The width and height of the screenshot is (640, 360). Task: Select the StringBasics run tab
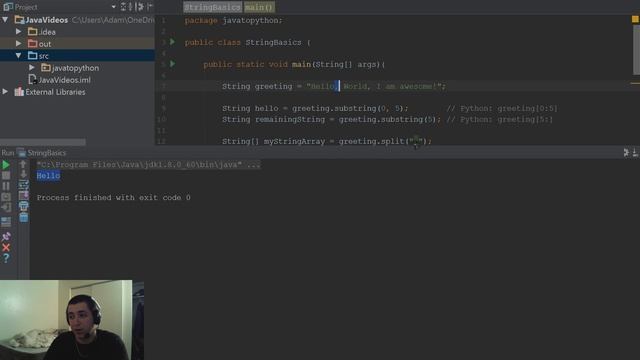[x=42, y=153]
